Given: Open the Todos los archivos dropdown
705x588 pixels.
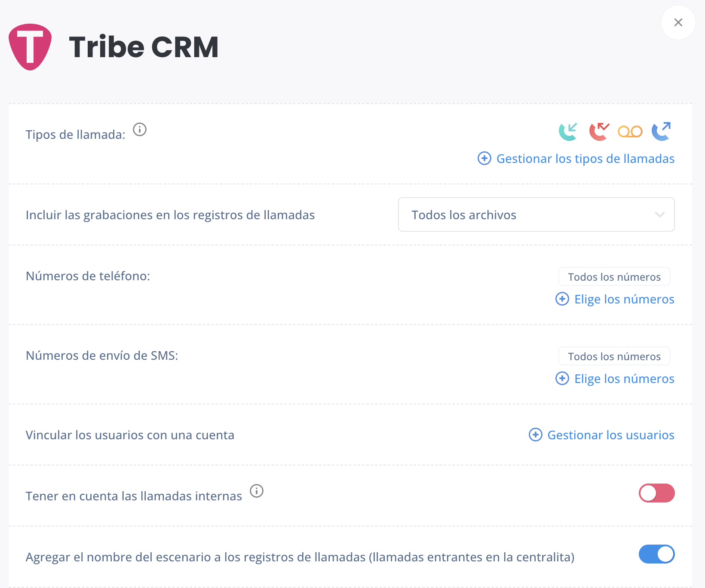Looking at the screenshot, I should [x=536, y=214].
